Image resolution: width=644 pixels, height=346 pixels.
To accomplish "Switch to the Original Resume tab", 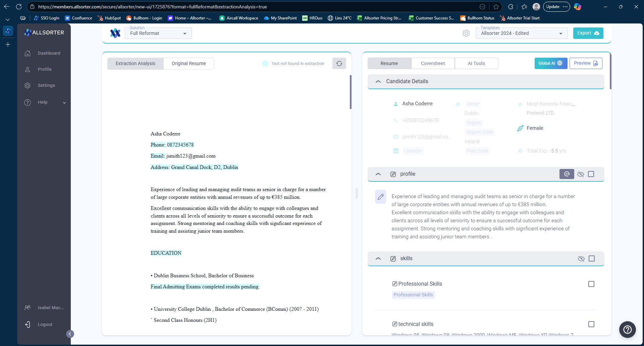I will click(x=189, y=63).
